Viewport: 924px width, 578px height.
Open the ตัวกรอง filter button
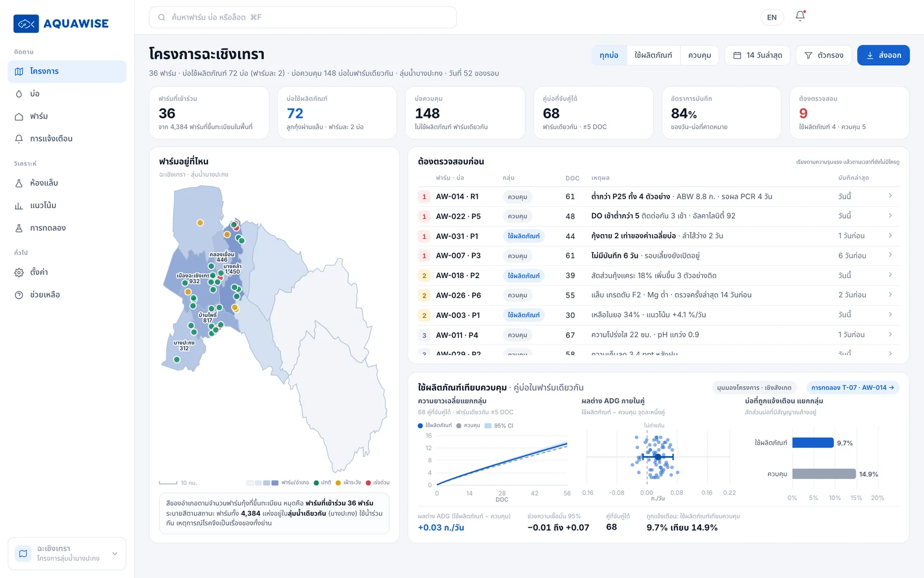tap(824, 55)
